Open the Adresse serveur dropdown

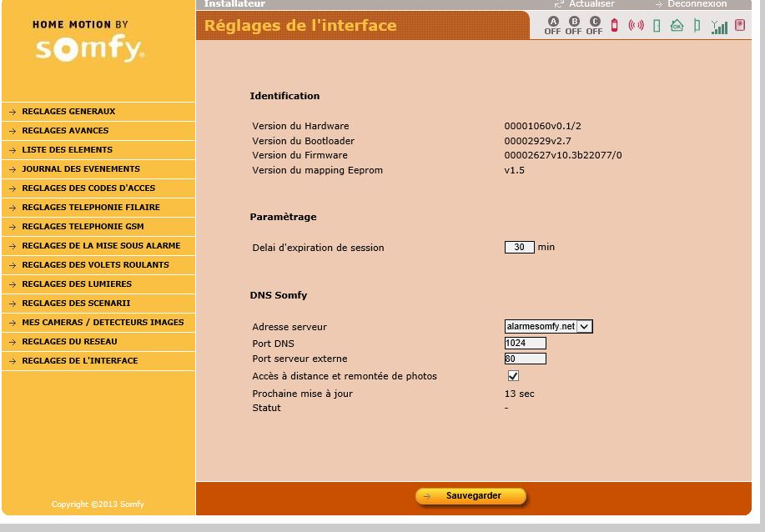tap(548, 327)
